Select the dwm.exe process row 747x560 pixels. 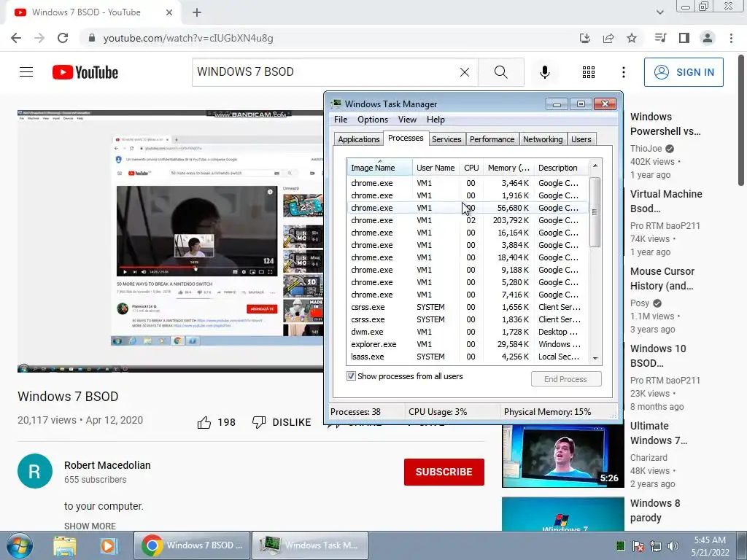click(468, 332)
